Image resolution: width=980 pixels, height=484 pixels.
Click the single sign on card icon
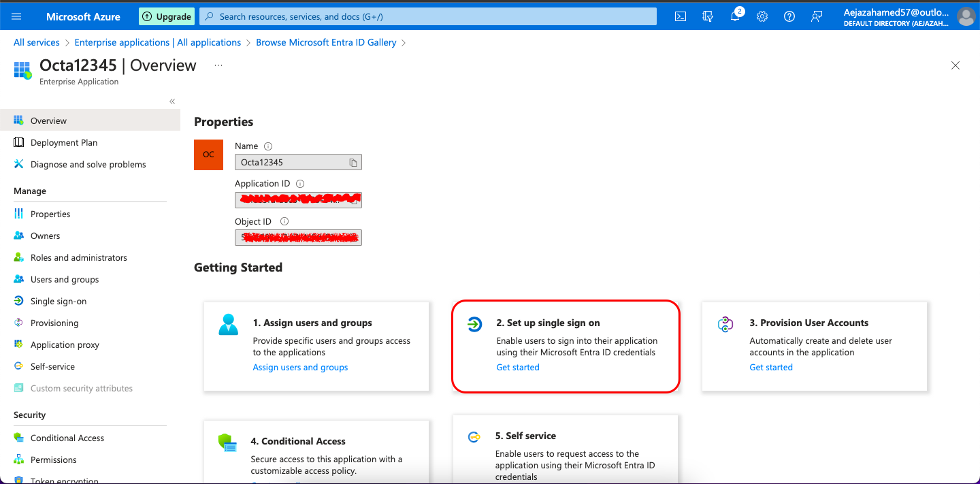pos(474,324)
